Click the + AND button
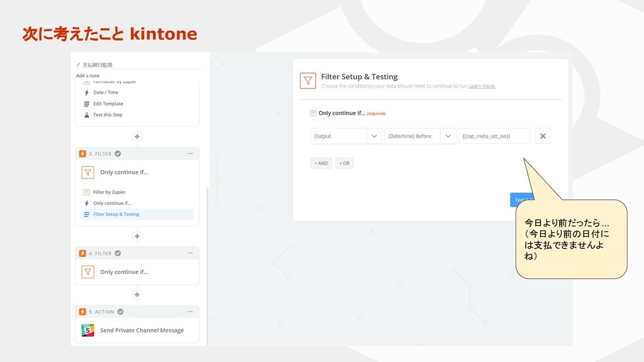The height and width of the screenshot is (362, 644). pos(321,163)
